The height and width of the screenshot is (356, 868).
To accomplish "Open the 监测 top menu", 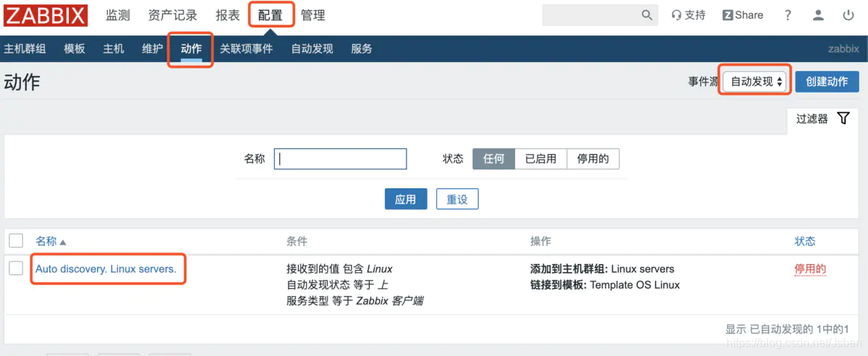I will click(x=117, y=15).
